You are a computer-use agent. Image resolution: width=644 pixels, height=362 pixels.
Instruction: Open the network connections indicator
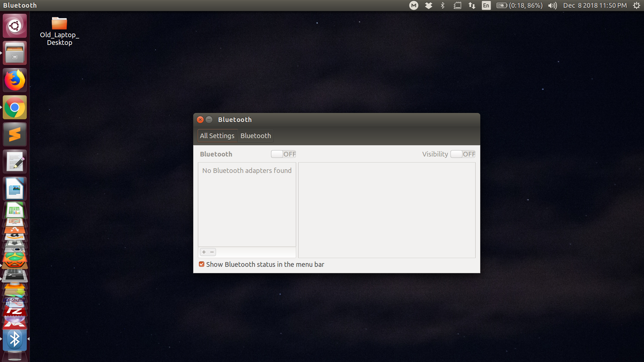click(x=472, y=5)
